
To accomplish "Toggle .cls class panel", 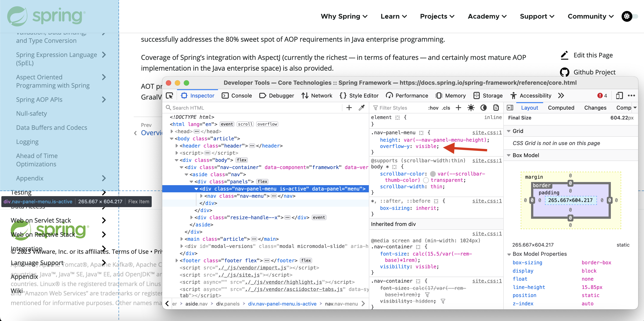I will tap(446, 108).
